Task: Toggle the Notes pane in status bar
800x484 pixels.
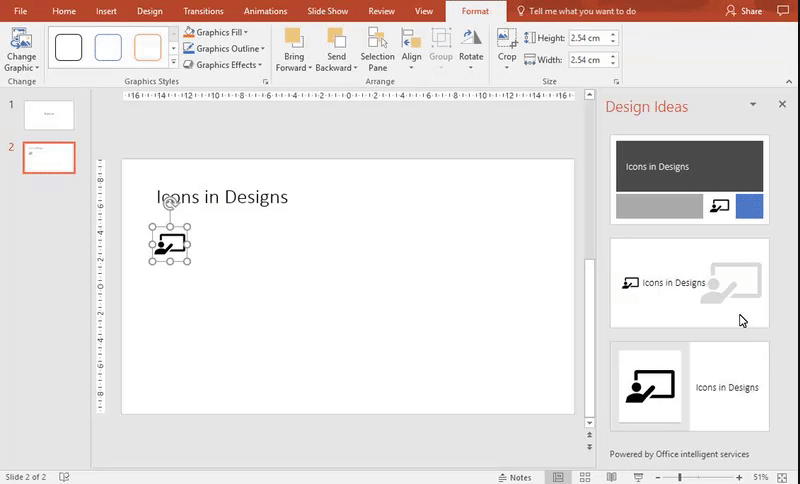Action: [514, 477]
